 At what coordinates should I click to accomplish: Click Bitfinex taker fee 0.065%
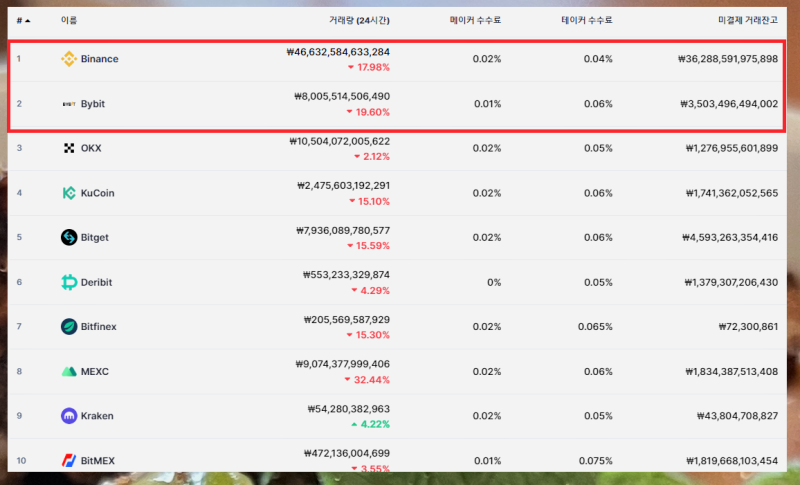[x=595, y=326]
